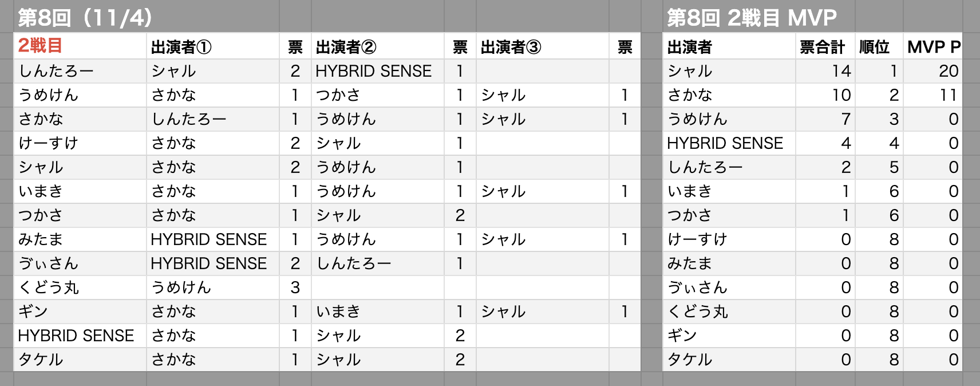Click the vote count 3 in くどう丸's row

(x=295, y=287)
